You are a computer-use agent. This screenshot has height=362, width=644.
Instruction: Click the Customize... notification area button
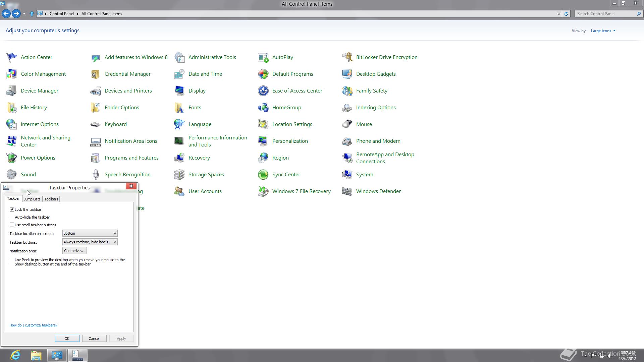[74, 251]
